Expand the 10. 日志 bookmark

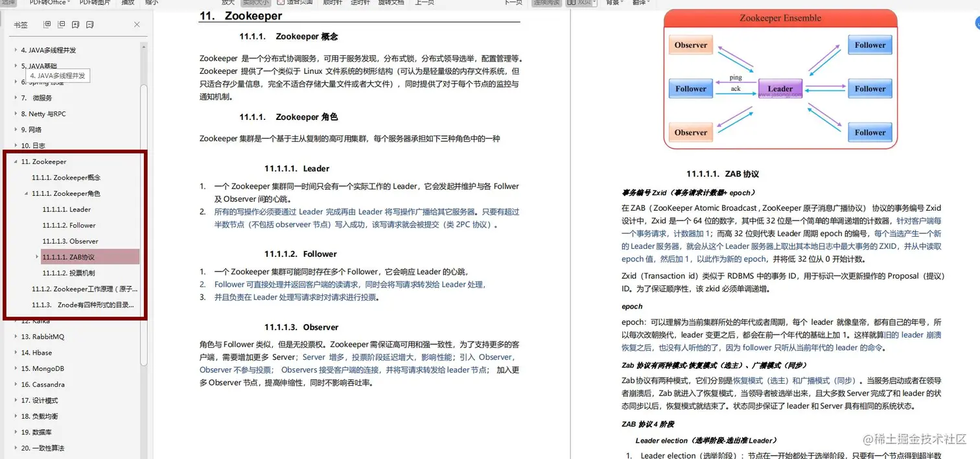16,146
